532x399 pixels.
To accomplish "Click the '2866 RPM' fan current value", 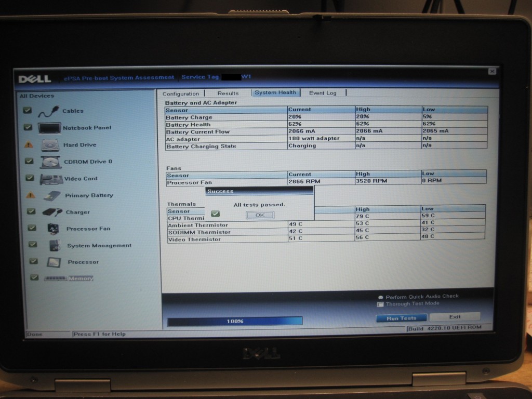I will click(x=304, y=181).
